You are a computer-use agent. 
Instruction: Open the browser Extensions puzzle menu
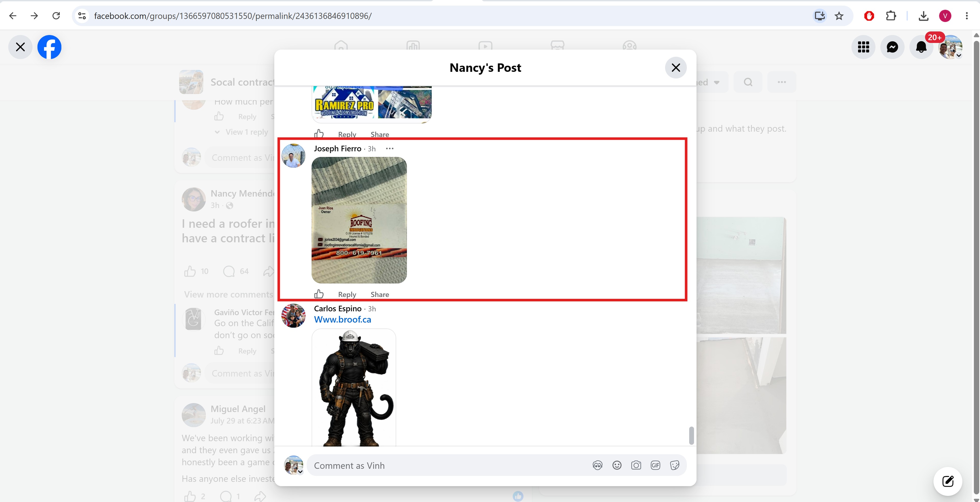(x=891, y=16)
